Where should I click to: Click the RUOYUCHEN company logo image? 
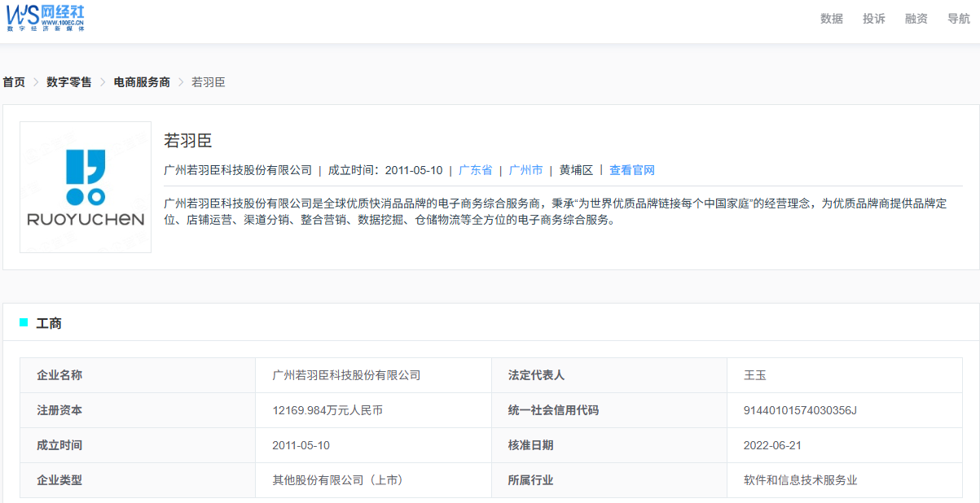tap(86, 187)
